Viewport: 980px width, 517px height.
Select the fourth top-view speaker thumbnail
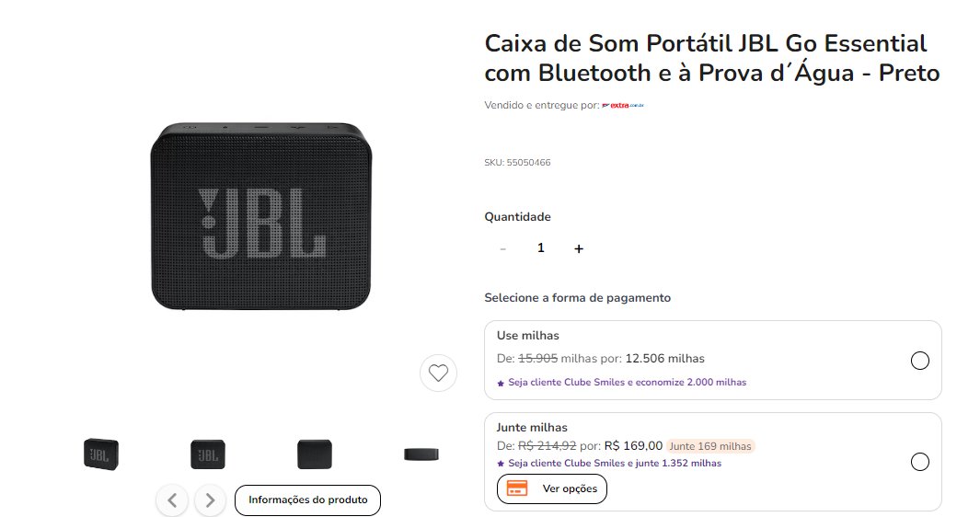click(x=421, y=454)
